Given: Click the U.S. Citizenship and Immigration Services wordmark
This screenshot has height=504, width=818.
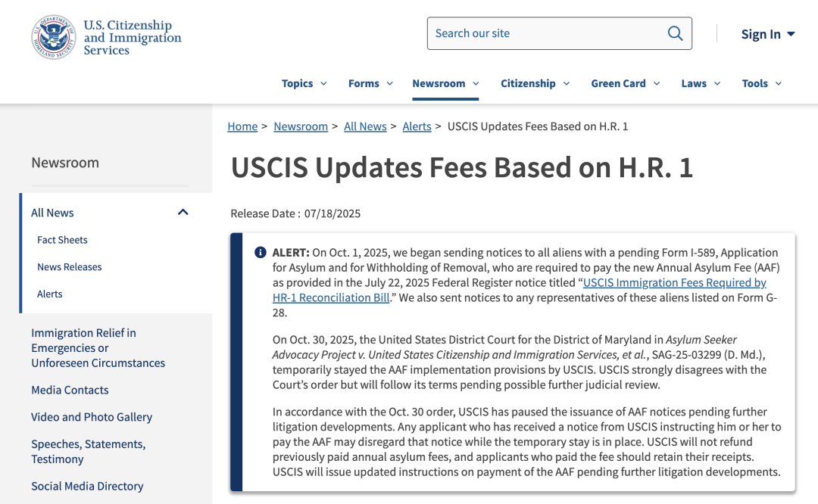Looking at the screenshot, I should pyautogui.click(x=133, y=38).
